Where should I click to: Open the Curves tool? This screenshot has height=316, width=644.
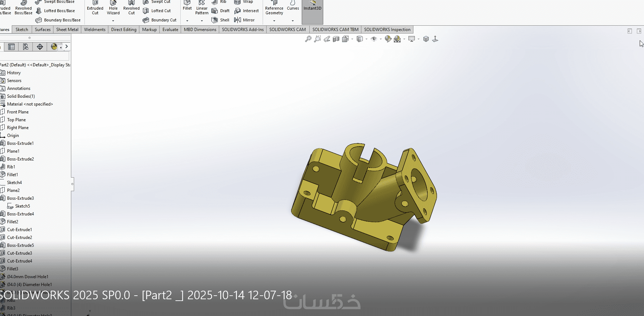pos(293,6)
